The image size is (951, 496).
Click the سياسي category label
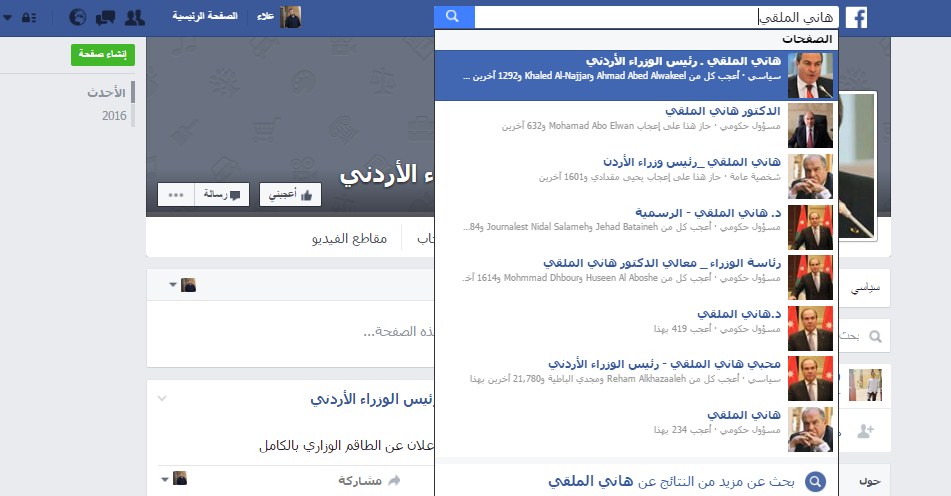coord(865,287)
